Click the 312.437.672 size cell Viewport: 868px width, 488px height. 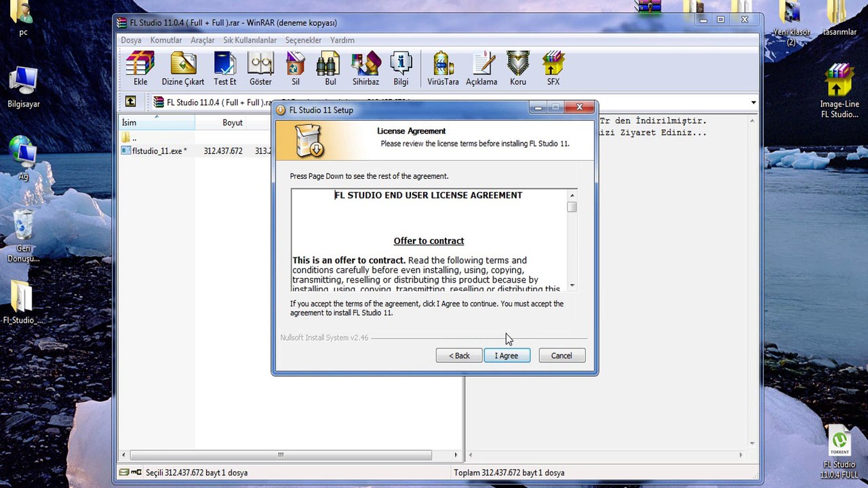click(223, 151)
